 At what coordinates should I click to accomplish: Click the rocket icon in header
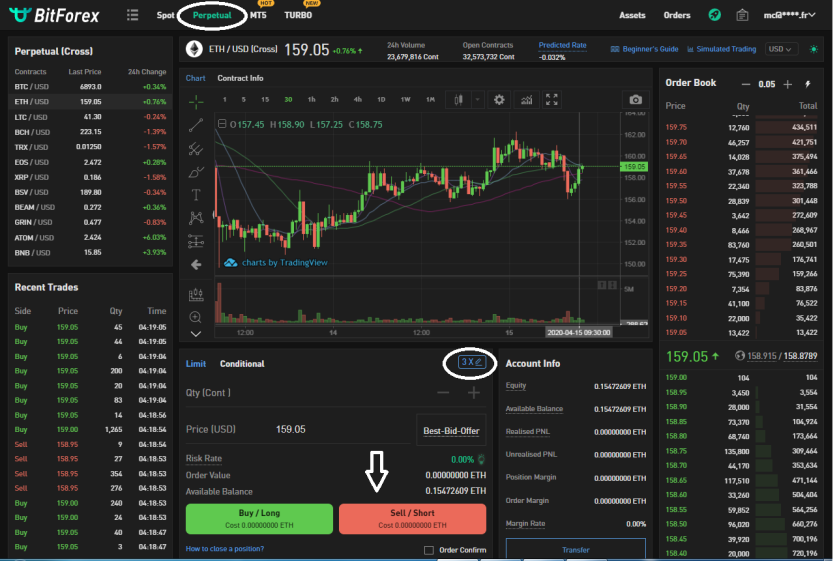pos(714,15)
